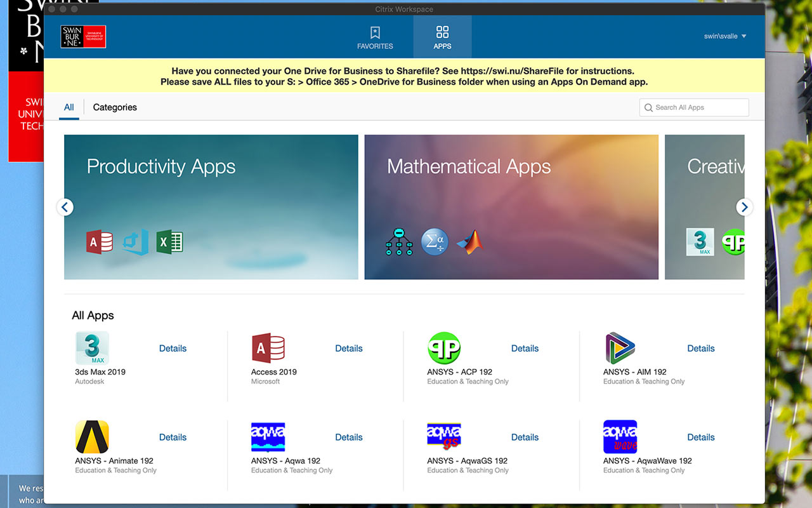Open the ANSYS - AIM 192 icon
The width and height of the screenshot is (812, 508).
(620, 348)
